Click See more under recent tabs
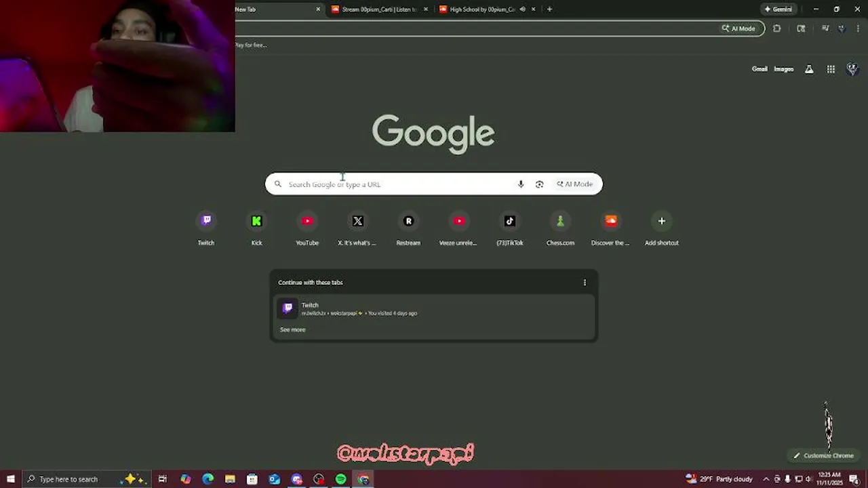The image size is (868, 488). [x=293, y=329]
